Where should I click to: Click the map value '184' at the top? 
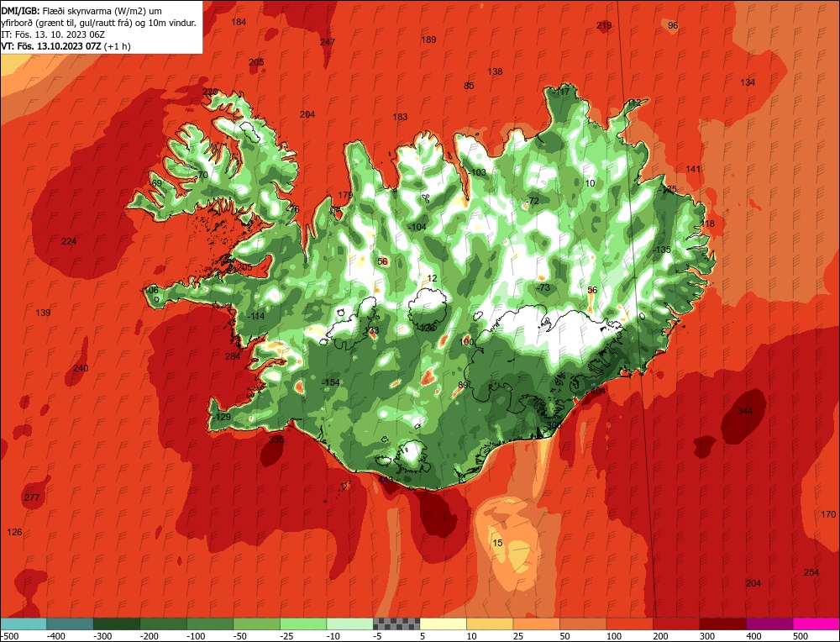(239, 22)
